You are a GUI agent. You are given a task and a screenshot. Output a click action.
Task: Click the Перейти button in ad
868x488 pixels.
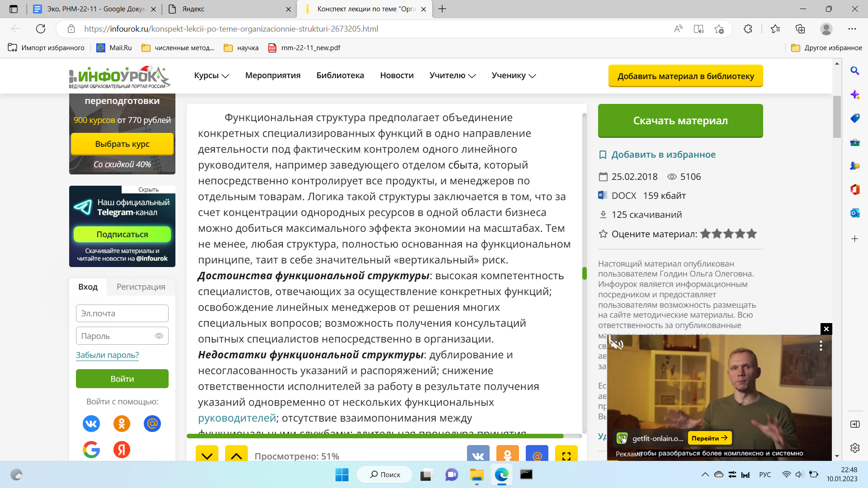point(710,438)
